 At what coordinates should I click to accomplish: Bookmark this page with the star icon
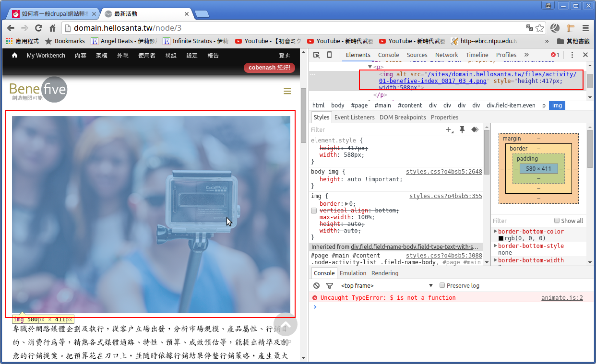[540, 28]
